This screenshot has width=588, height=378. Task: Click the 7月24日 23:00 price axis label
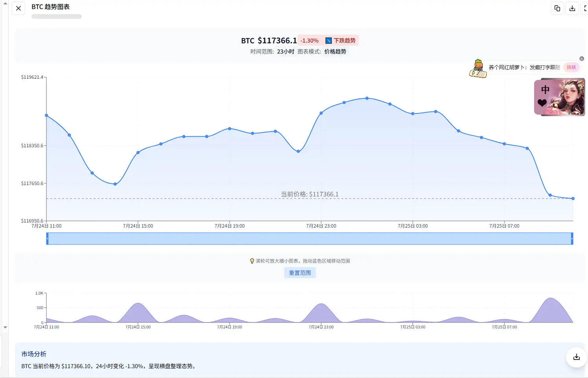pyautogui.click(x=321, y=226)
